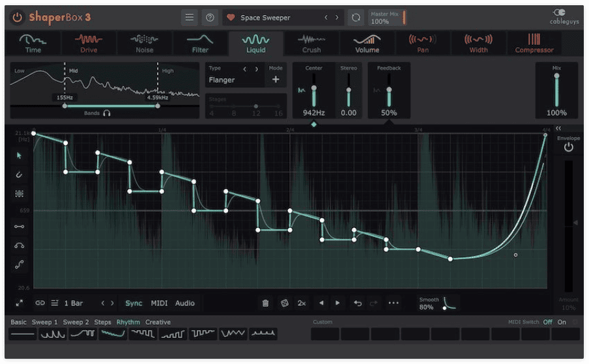Viewport: 589px width, 364px height.
Task: Click the Bands headphones solo icon
Action: click(x=107, y=113)
